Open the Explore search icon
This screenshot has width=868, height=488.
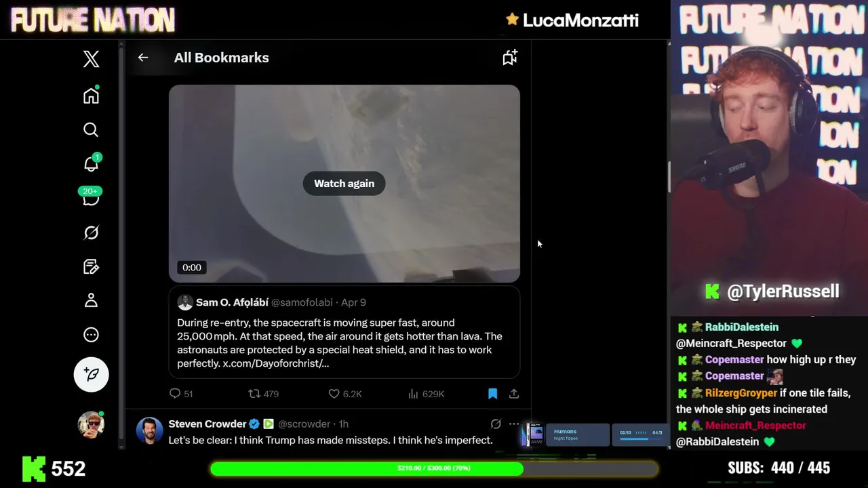point(91,129)
